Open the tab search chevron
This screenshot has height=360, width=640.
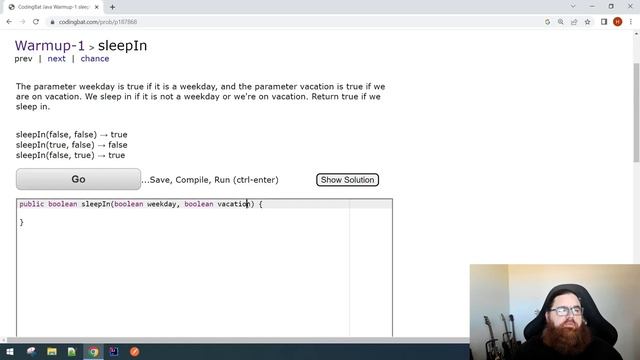(573, 7)
